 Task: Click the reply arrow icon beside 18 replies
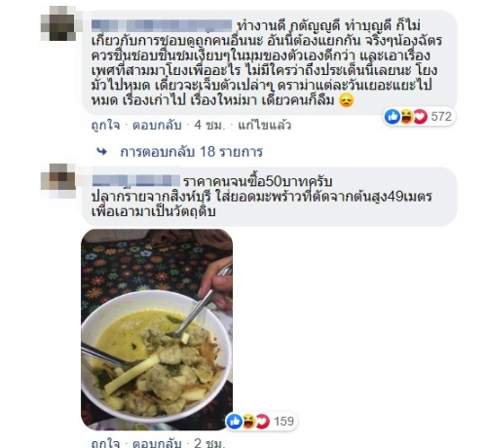pyautogui.click(x=102, y=152)
